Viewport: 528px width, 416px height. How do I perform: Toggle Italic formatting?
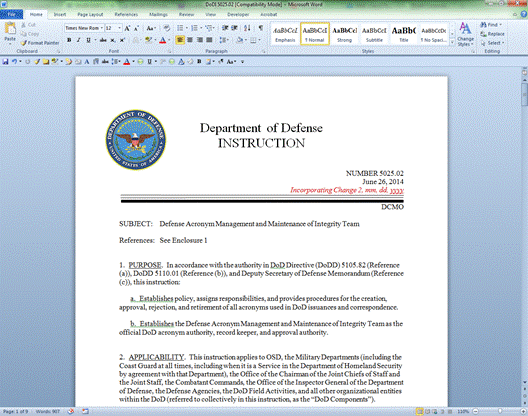[78, 40]
